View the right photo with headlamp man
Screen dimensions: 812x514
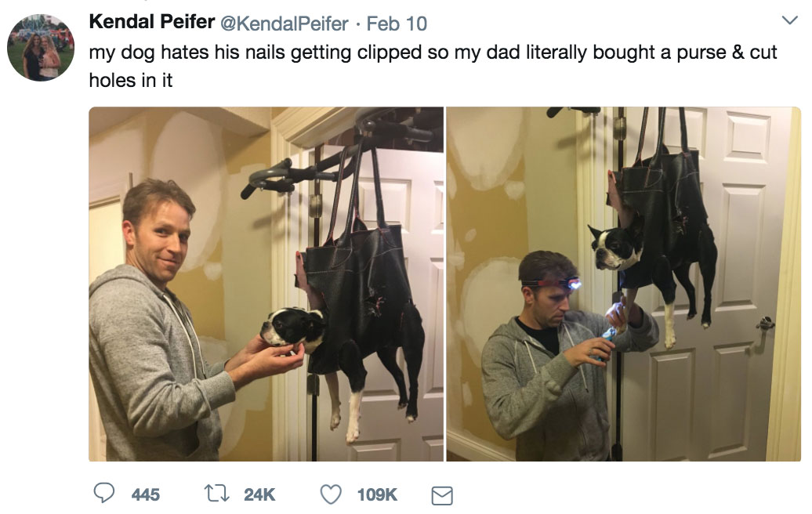point(624,284)
